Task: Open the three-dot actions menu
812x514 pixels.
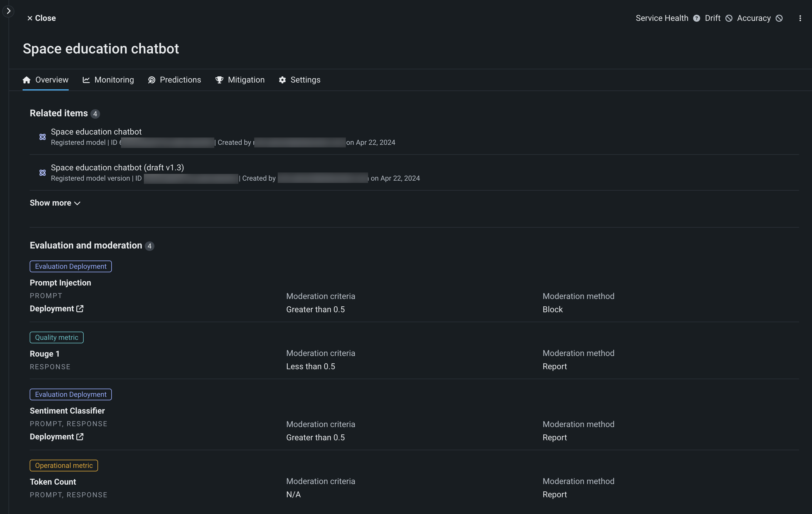Action: [x=800, y=18]
